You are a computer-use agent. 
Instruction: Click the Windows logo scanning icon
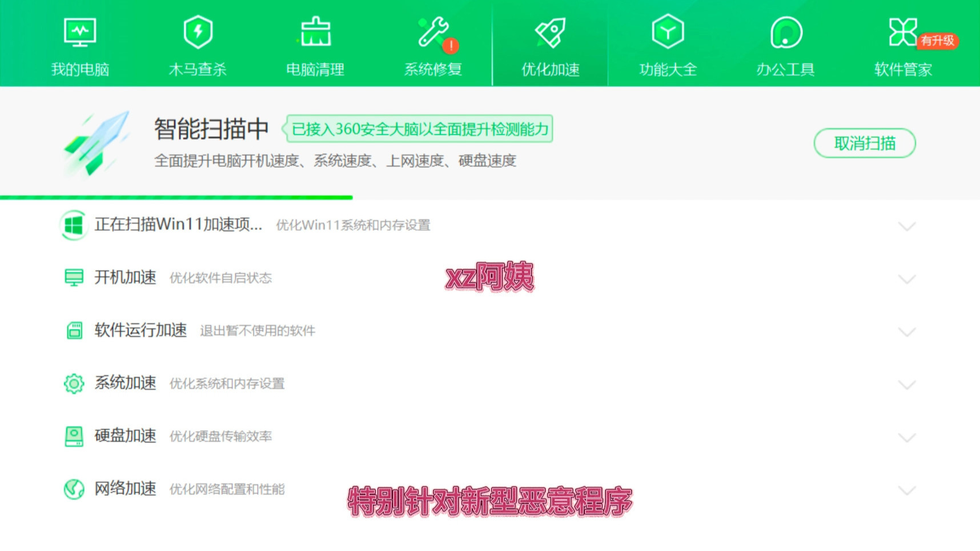point(74,226)
